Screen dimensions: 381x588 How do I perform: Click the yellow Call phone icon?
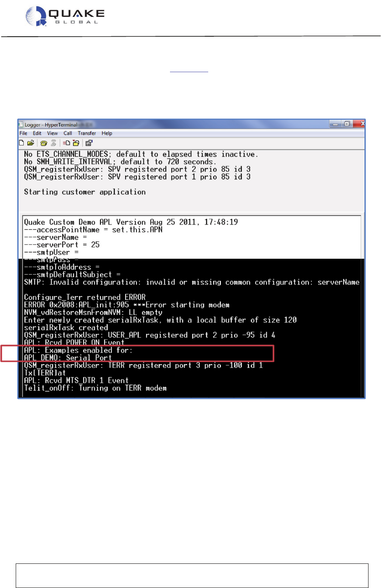click(44, 143)
